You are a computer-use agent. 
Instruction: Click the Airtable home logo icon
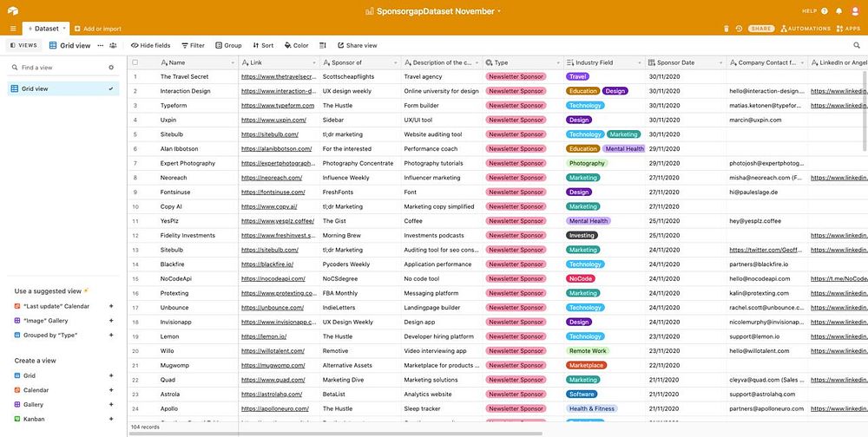pyautogui.click(x=13, y=10)
